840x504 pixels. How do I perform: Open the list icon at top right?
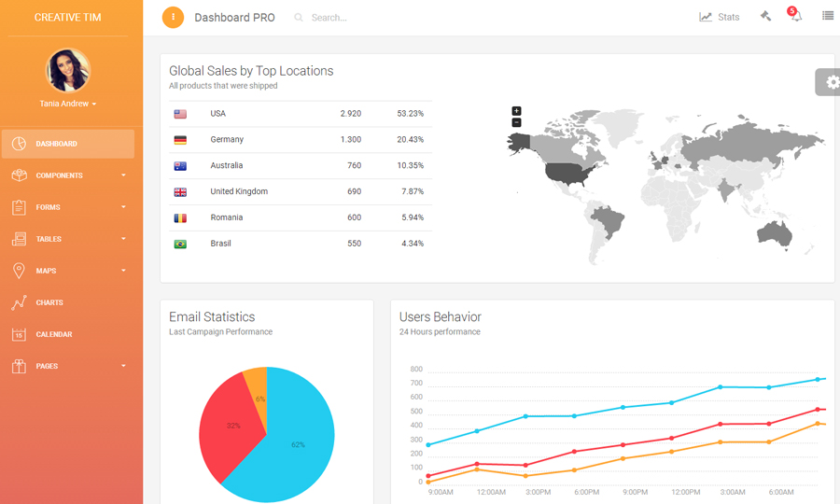click(x=827, y=17)
